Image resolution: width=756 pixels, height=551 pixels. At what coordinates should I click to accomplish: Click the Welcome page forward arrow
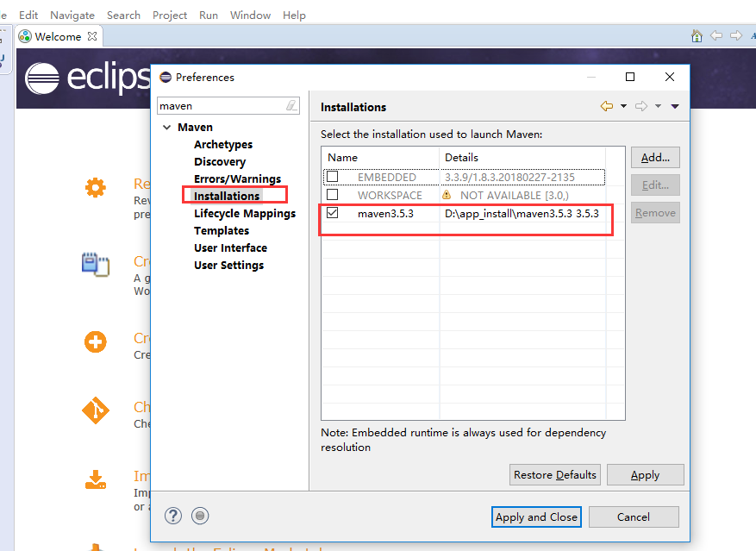736,35
